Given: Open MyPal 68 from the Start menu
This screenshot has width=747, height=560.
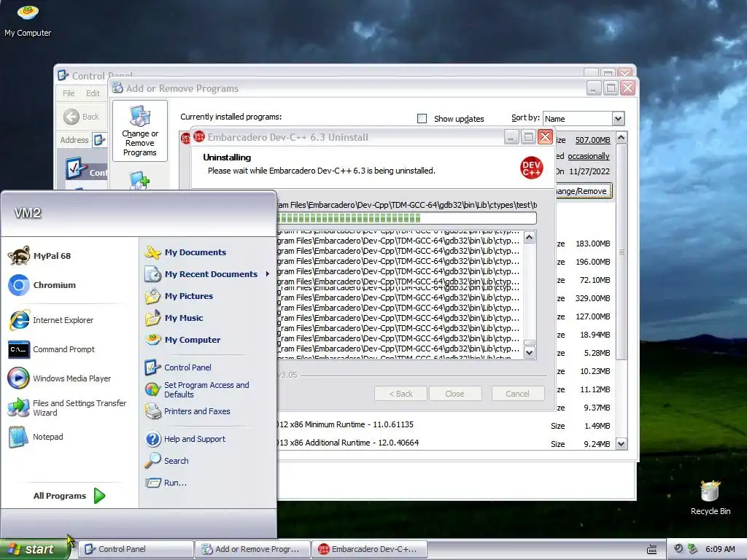Looking at the screenshot, I should (40, 256).
